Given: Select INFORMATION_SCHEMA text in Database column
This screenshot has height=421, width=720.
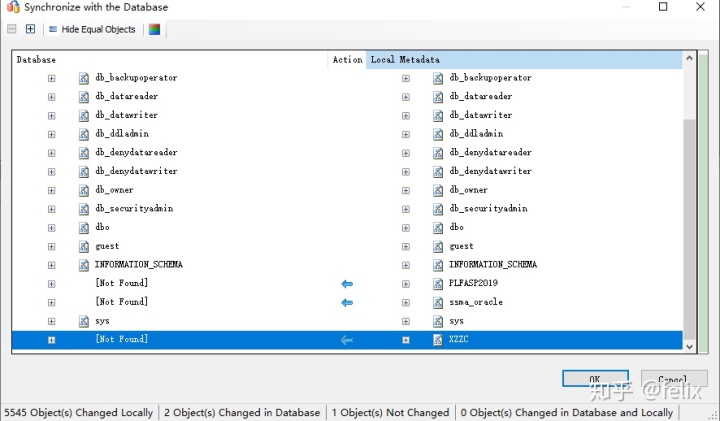Looking at the screenshot, I should 139,264.
